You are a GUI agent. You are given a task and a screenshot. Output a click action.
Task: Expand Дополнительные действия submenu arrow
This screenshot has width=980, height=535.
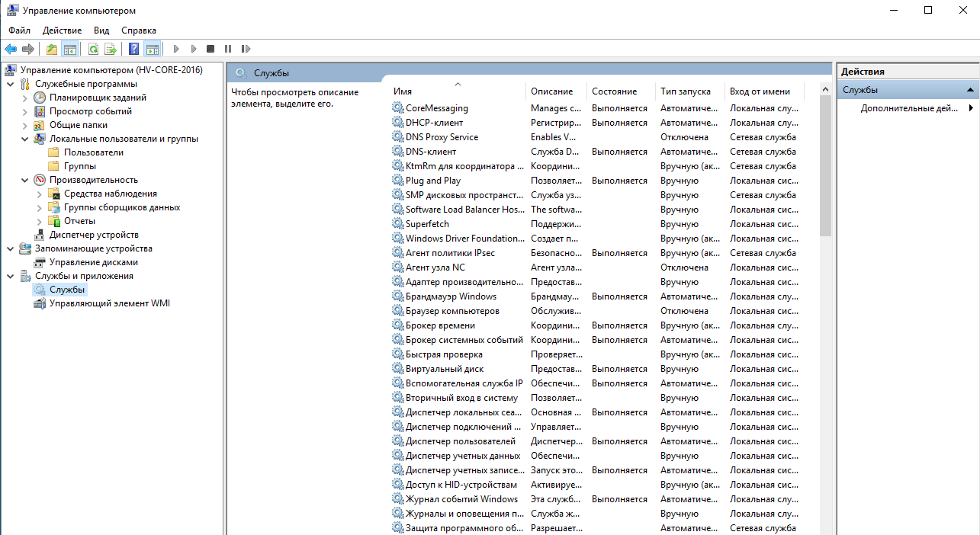point(971,108)
